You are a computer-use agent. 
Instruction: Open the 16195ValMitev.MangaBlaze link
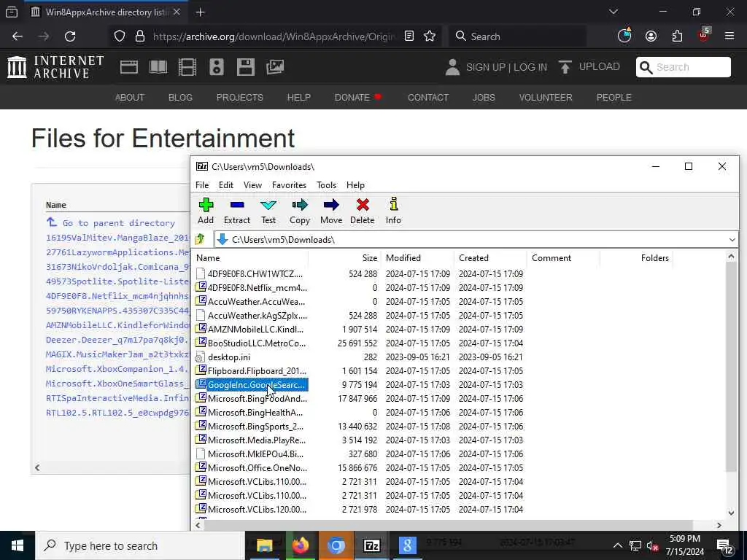point(117,238)
